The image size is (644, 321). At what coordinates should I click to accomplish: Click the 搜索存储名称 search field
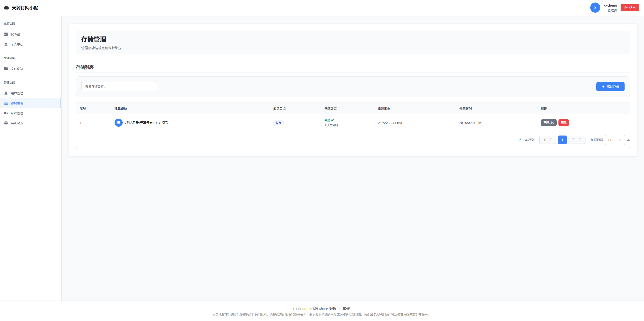coord(119,87)
